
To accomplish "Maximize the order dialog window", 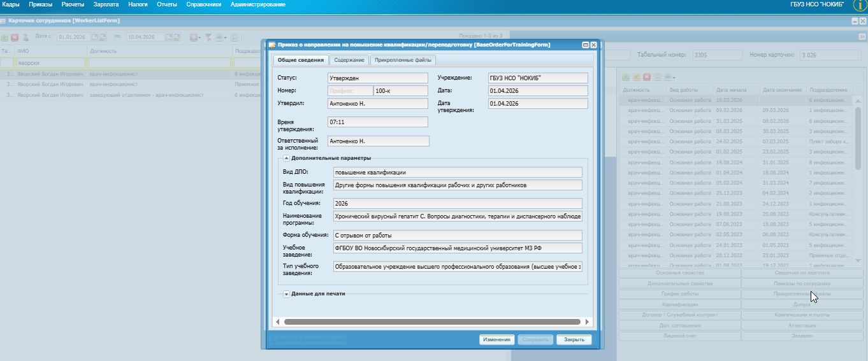I will tap(585, 45).
